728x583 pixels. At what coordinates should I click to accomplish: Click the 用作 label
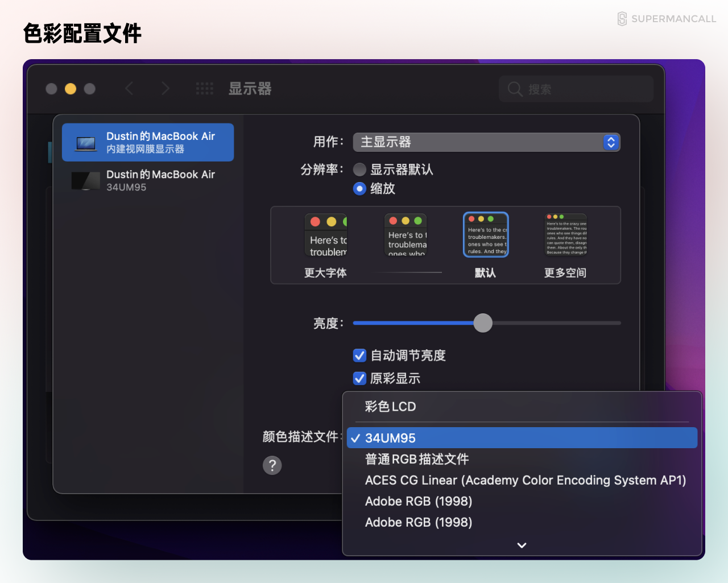click(328, 142)
